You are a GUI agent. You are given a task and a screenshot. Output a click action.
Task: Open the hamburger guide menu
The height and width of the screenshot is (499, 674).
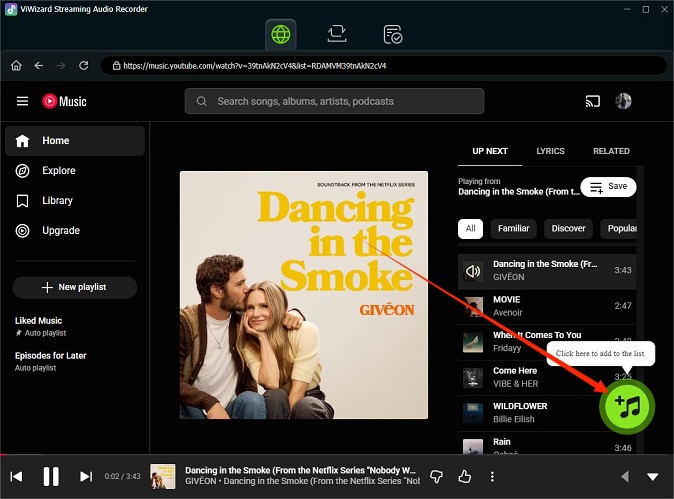pos(22,101)
